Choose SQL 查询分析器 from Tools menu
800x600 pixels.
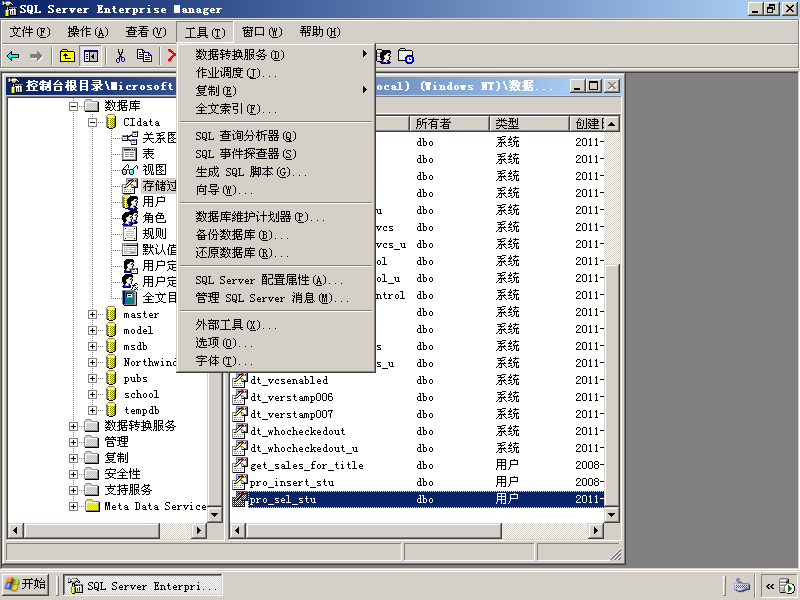pyautogui.click(x=276, y=136)
